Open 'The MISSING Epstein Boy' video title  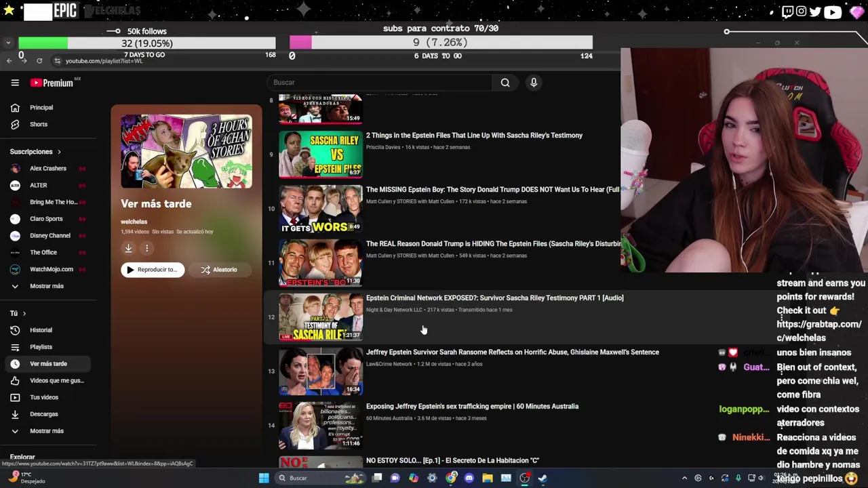click(493, 190)
